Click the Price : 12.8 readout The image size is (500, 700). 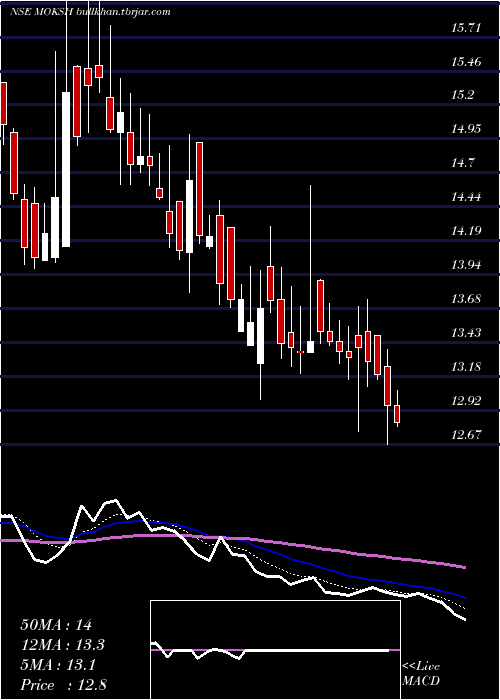click(63, 685)
